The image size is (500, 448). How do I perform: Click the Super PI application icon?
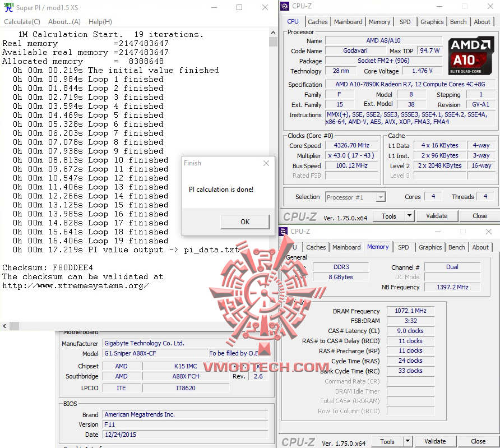click(x=8, y=7)
